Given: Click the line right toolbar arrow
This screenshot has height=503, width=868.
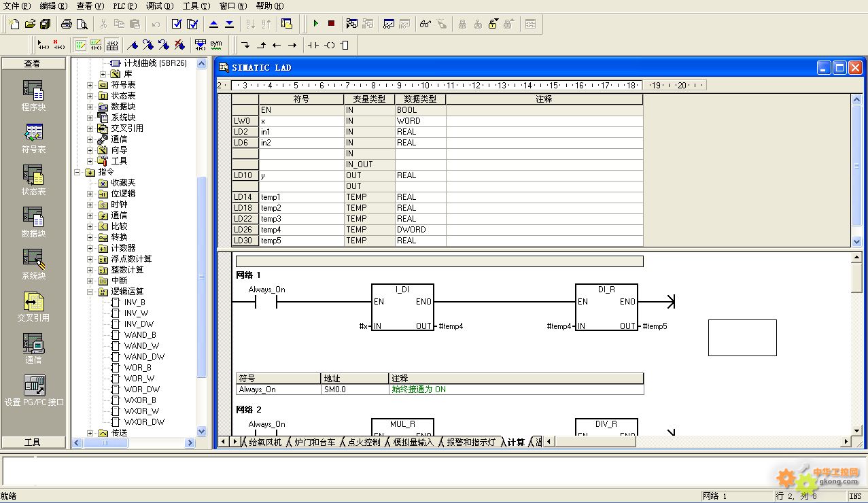Looking at the screenshot, I should coord(292,46).
